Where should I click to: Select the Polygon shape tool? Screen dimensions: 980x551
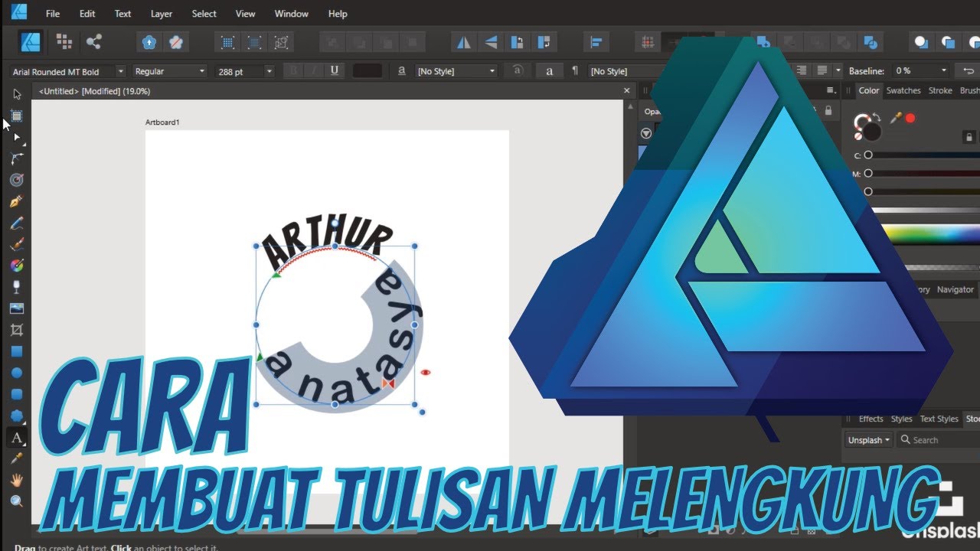pyautogui.click(x=17, y=416)
